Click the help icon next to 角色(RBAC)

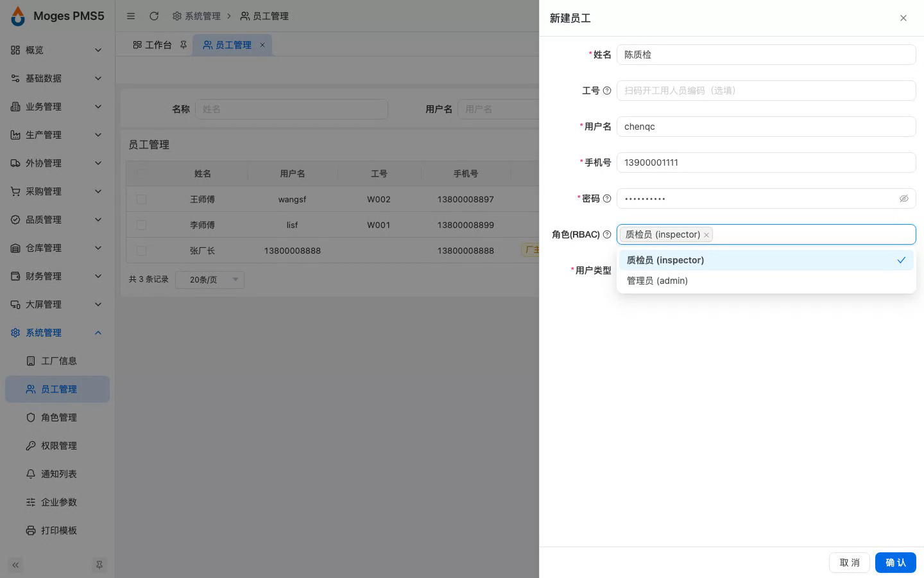[607, 234]
